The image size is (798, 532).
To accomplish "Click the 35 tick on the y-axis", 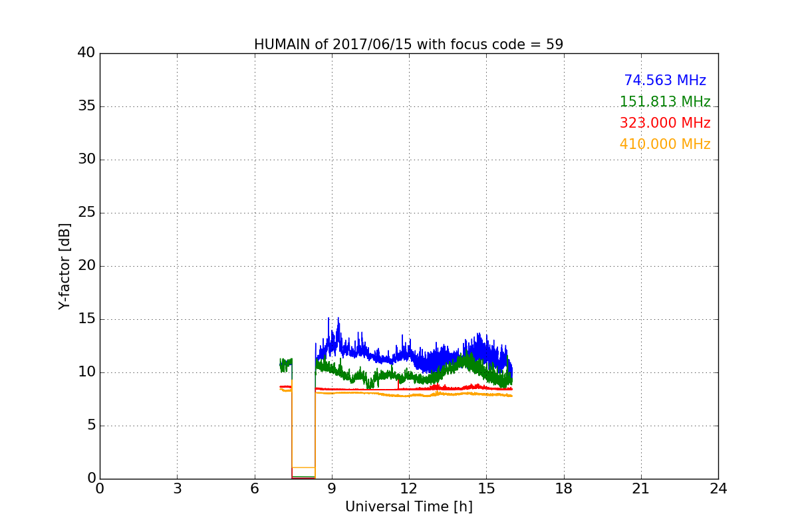I will click(x=86, y=106).
